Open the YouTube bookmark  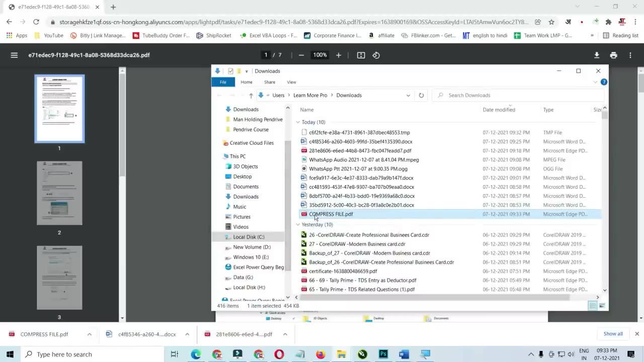[48, 36]
